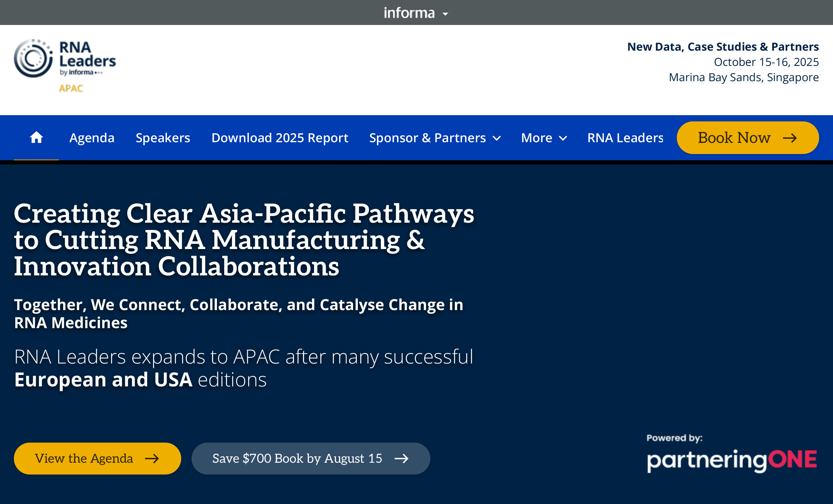The height and width of the screenshot is (504, 833).
Task: Click the arrow icon on Save $700 button
Action: coord(402,459)
